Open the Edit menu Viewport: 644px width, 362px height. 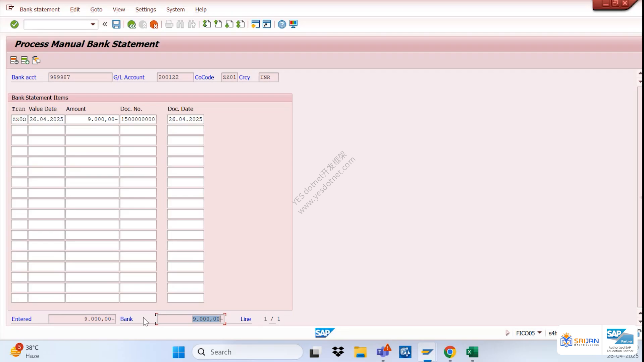point(75,9)
